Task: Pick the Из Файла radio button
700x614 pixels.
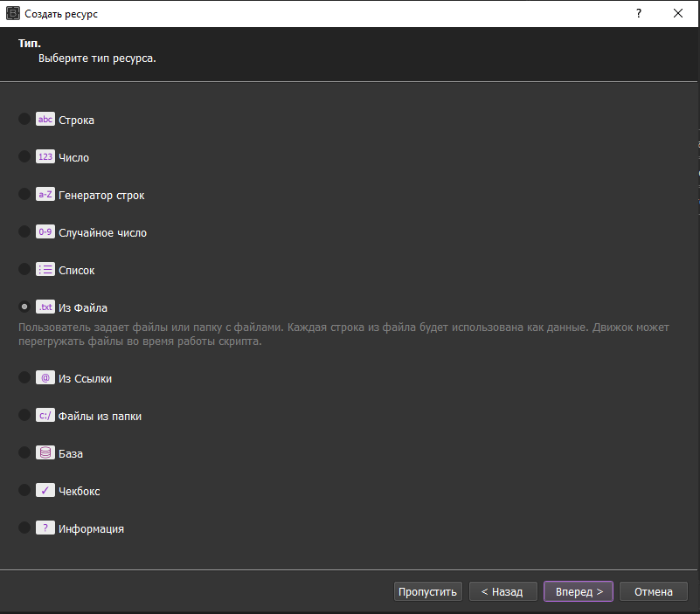Action: click(x=24, y=307)
